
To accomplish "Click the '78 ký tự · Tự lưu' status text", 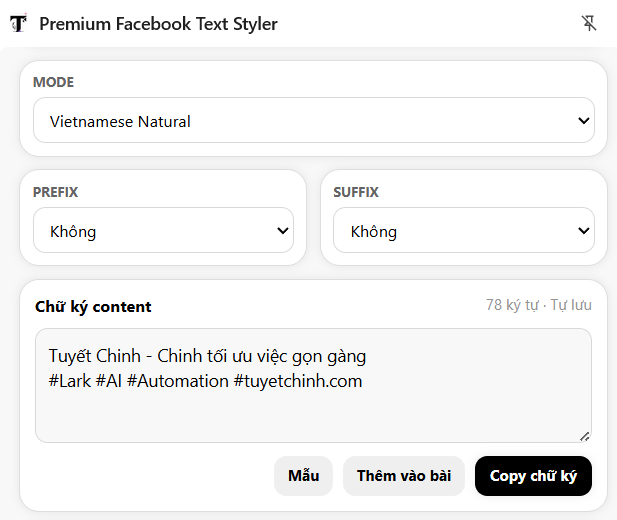I will click(x=539, y=305).
